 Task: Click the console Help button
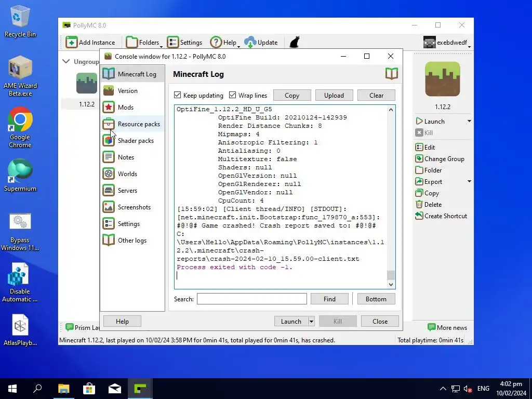[x=122, y=321]
